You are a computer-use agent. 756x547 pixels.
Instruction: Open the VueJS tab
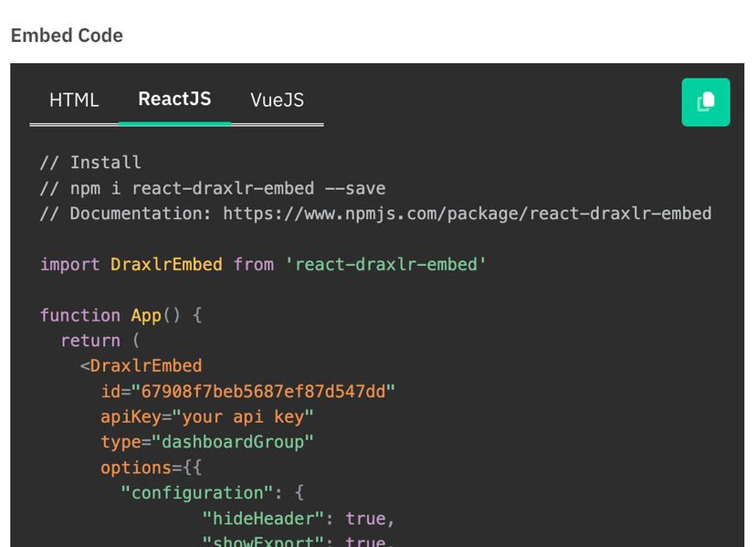tap(276, 100)
